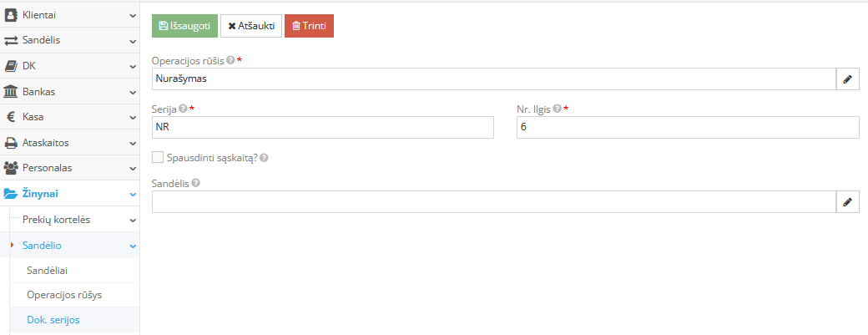The height and width of the screenshot is (335, 868).
Task: Click the Bankas building icon in sidebar
Action: point(11,91)
